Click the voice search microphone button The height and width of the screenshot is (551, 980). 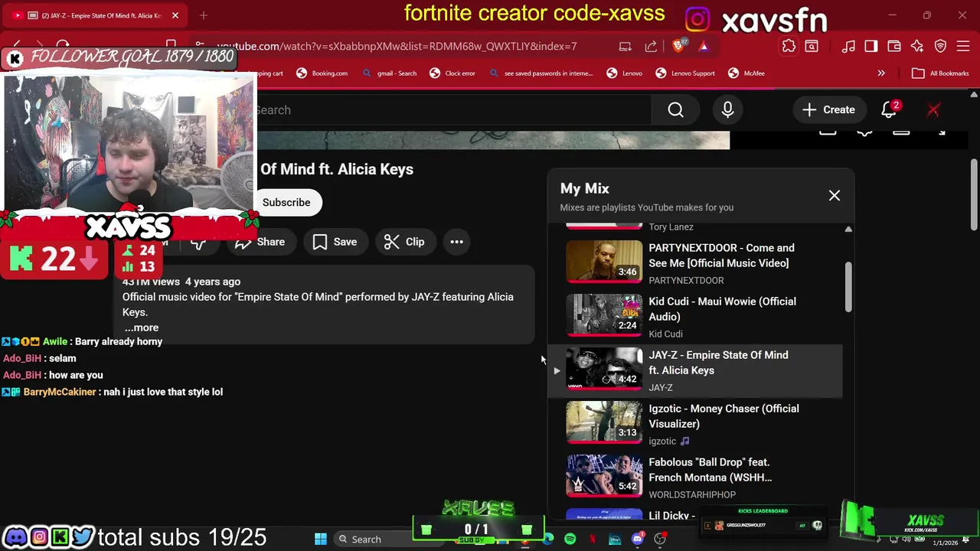pyautogui.click(x=727, y=110)
